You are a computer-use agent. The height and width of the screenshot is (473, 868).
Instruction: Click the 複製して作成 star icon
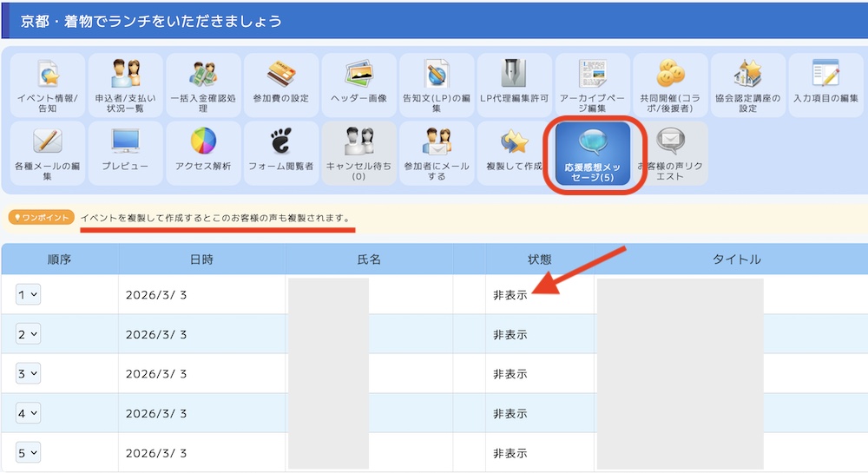pyautogui.click(x=514, y=152)
